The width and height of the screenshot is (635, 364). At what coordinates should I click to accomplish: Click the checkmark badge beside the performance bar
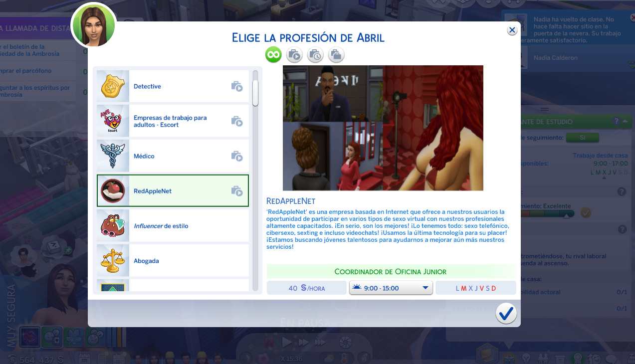tap(586, 213)
